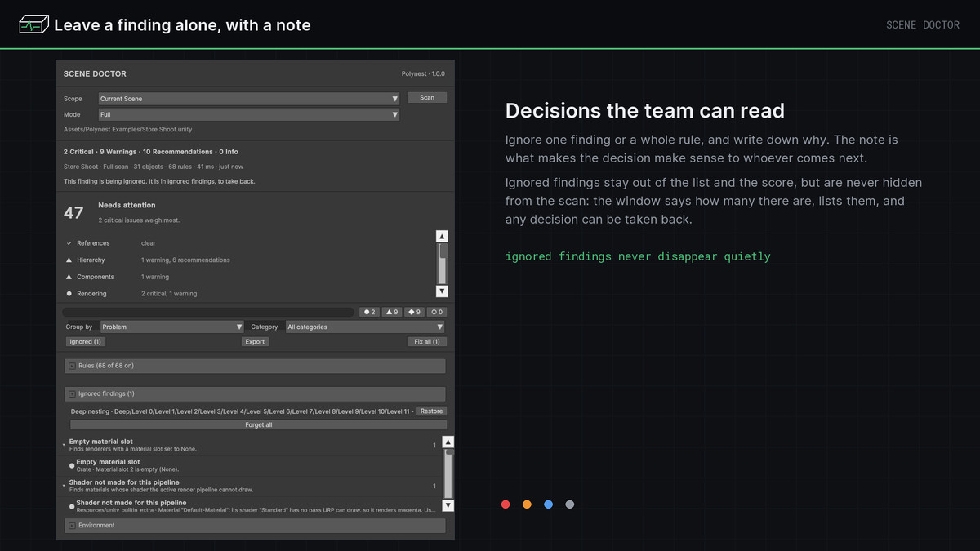Toggle the recommendations filter showing 9
980x551 pixels.
(x=415, y=312)
